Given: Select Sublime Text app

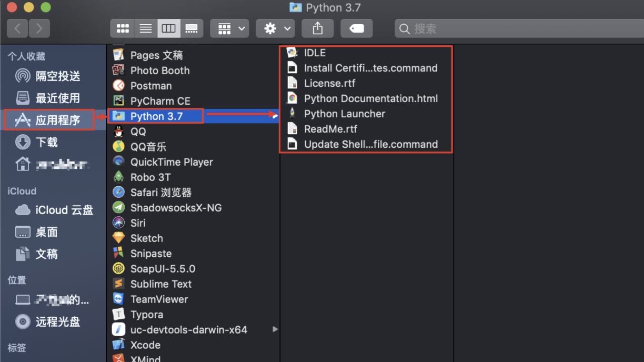Looking at the screenshot, I should click(x=194, y=284).
